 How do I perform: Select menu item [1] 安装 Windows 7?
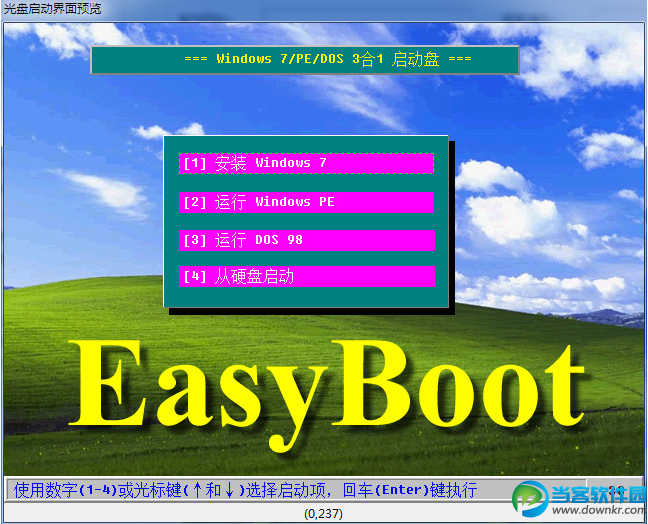point(306,163)
